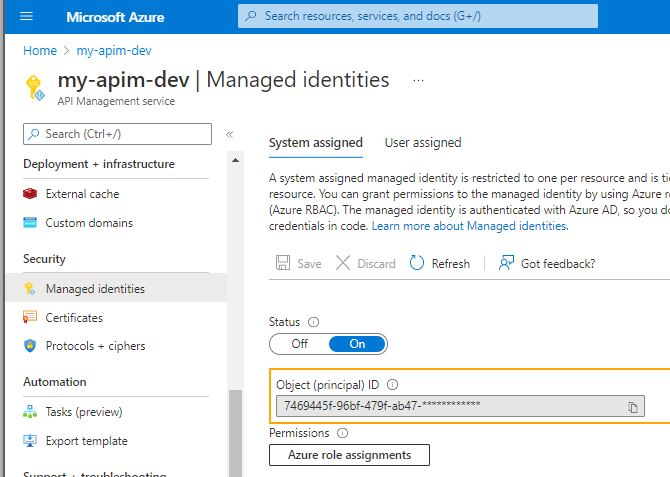Open External cache in the sidebar
The height and width of the screenshot is (477, 670).
pos(116,194)
